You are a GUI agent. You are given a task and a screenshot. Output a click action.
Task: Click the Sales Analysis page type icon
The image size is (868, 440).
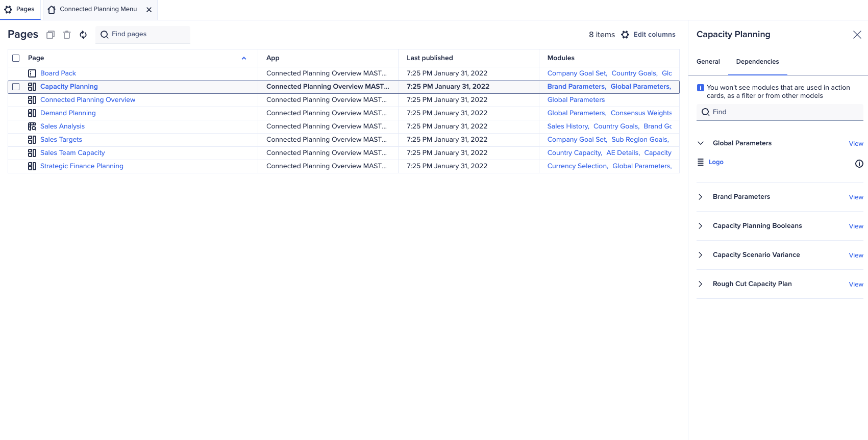pos(32,126)
